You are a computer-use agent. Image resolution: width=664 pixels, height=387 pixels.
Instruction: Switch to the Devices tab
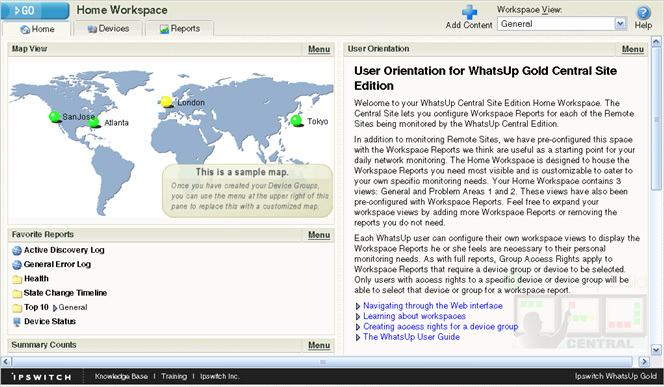(108, 29)
